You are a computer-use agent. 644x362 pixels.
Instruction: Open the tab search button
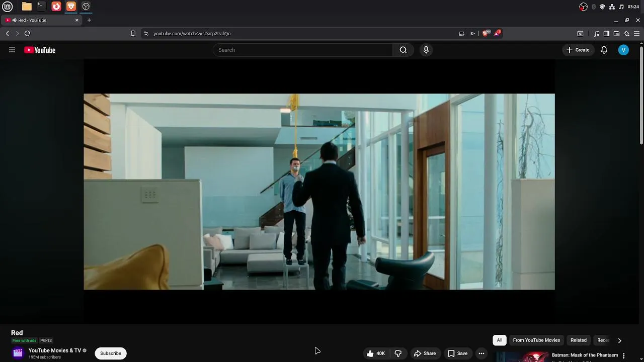click(x=580, y=34)
